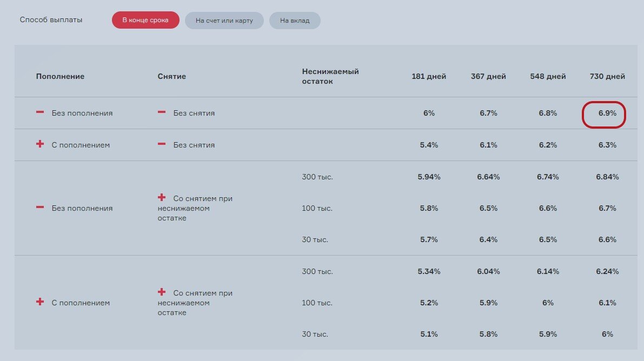
Task: Select the 548 дней column header
Action: pyautogui.click(x=548, y=76)
